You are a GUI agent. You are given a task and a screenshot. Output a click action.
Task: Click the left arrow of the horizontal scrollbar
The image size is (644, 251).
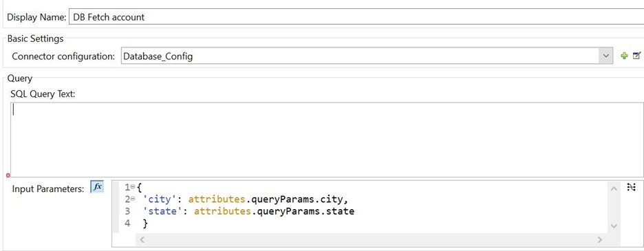(142, 239)
